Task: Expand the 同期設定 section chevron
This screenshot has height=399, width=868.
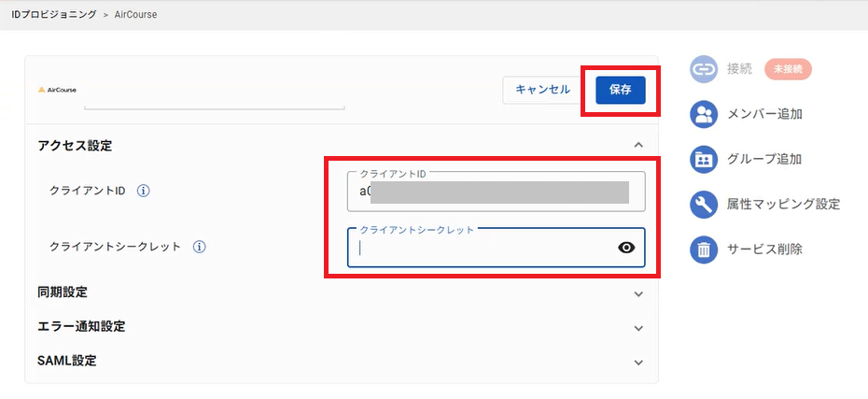Action: (638, 293)
